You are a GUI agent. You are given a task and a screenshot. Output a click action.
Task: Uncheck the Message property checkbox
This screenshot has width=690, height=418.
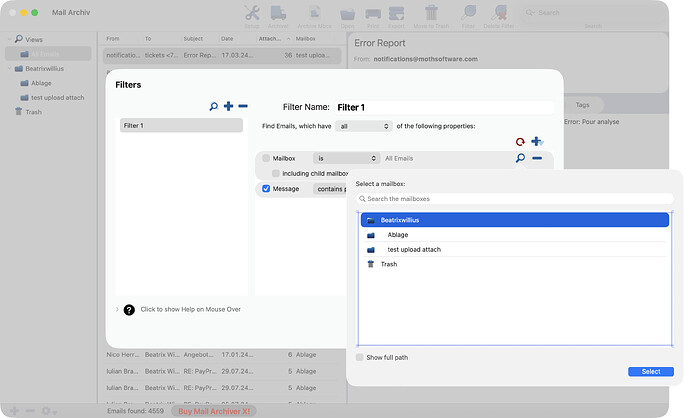coord(266,188)
